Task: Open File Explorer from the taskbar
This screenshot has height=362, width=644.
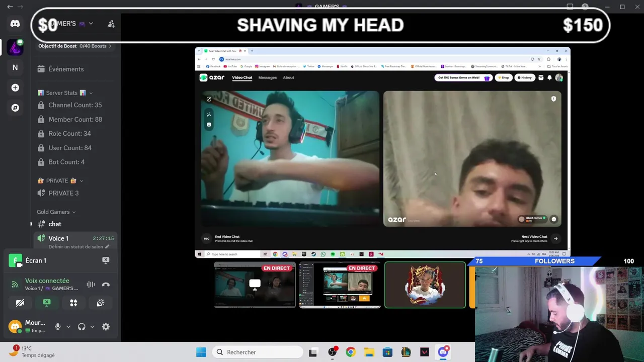Action: pyautogui.click(x=369, y=352)
